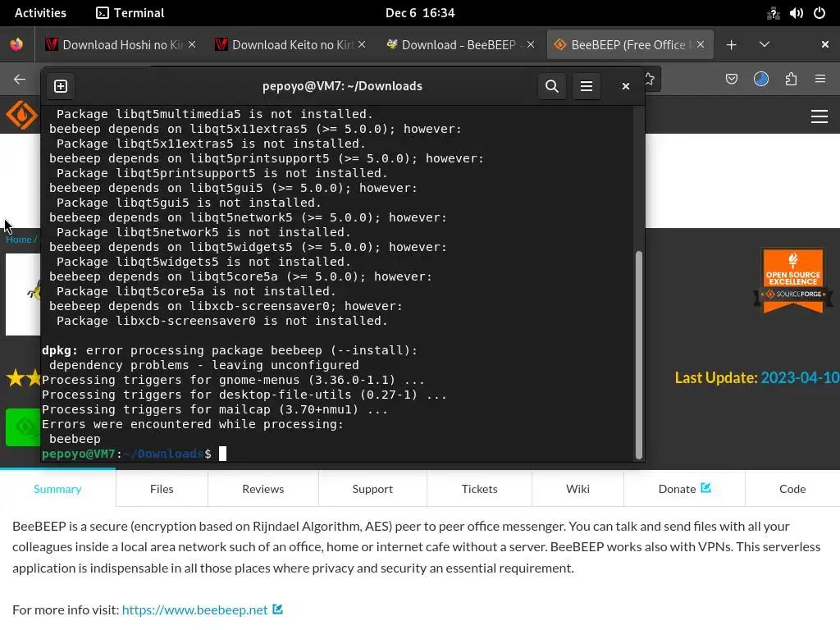Open clock Dec 6 16:34 calendar

[x=420, y=13]
